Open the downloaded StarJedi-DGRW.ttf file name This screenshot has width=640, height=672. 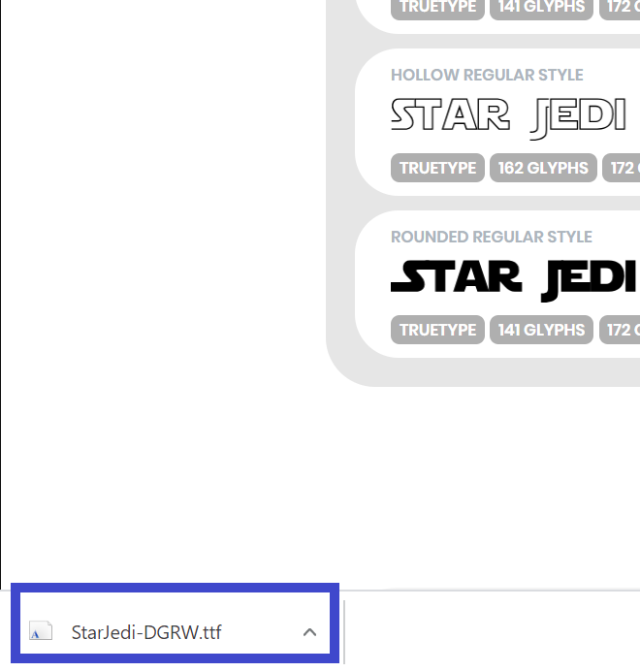pyautogui.click(x=146, y=632)
